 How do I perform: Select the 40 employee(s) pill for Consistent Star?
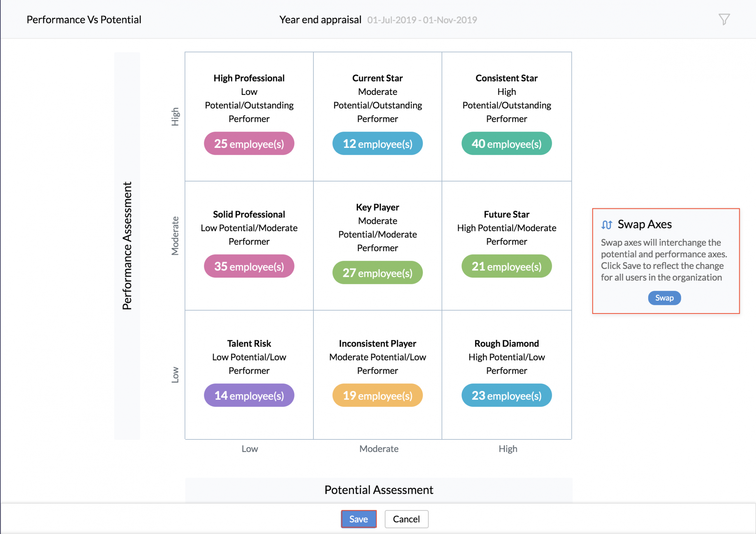[506, 143]
